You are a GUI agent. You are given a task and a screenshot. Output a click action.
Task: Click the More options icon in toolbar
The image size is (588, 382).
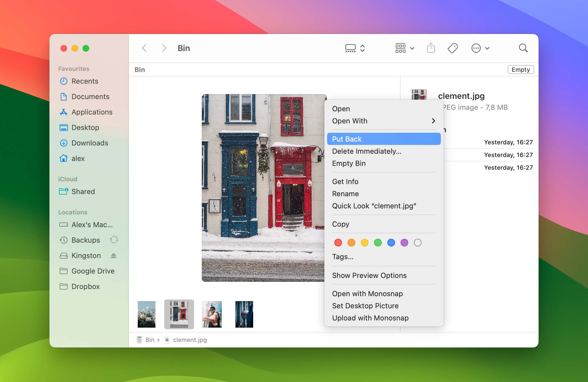pyautogui.click(x=476, y=48)
